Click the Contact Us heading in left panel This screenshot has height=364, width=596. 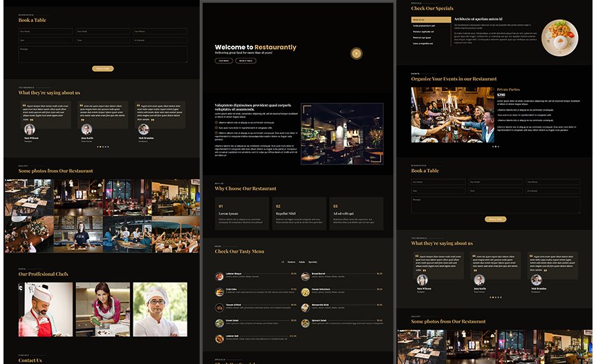click(30, 361)
